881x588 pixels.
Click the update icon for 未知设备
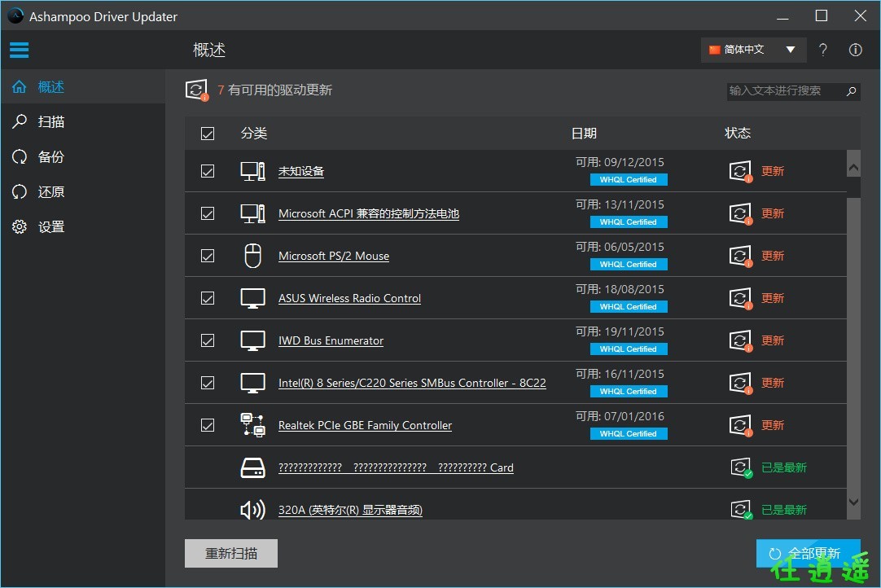[740, 171]
